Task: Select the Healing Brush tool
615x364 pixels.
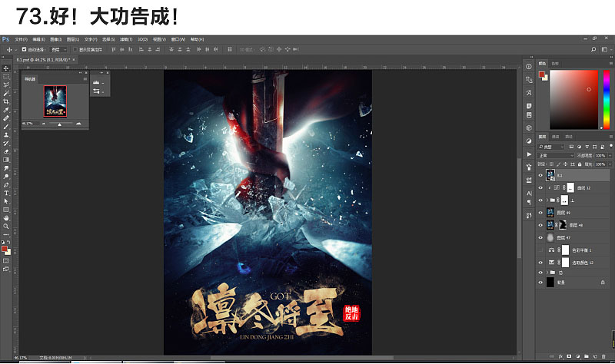Action: click(6, 118)
